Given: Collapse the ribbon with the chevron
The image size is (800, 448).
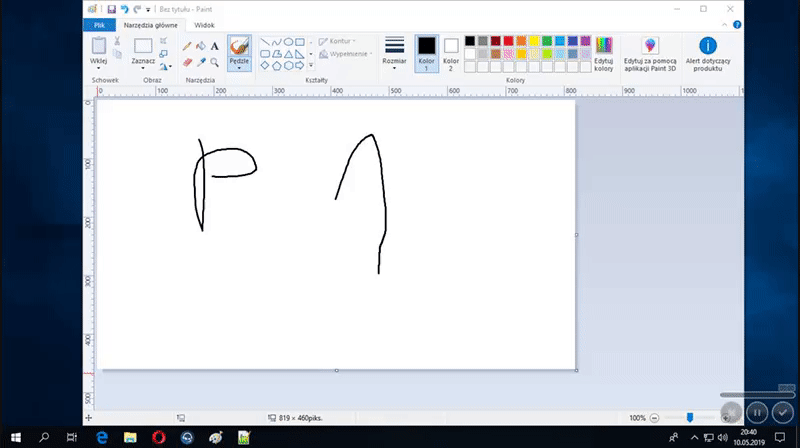Looking at the screenshot, I should pyautogui.click(x=724, y=24).
